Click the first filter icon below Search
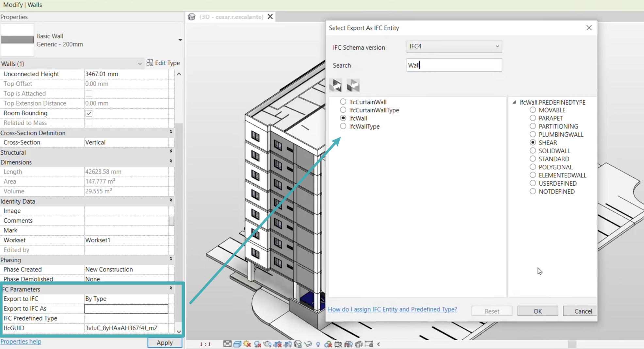Viewport: 644px width, 349px height. pyautogui.click(x=336, y=86)
